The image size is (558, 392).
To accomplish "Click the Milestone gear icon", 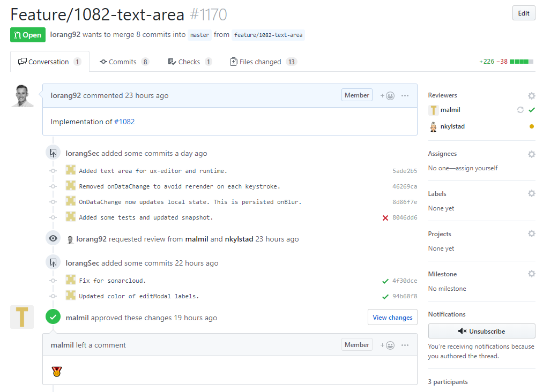I will 531,274.
